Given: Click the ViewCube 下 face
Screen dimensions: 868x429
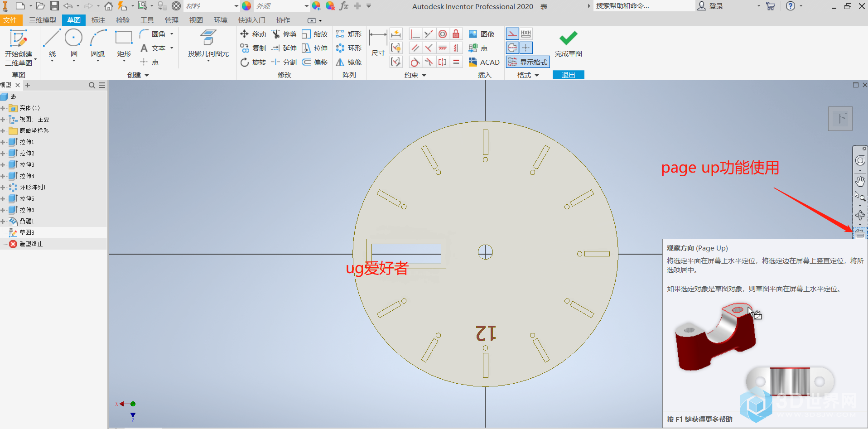Looking at the screenshot, I should click(x=840, y=119).
